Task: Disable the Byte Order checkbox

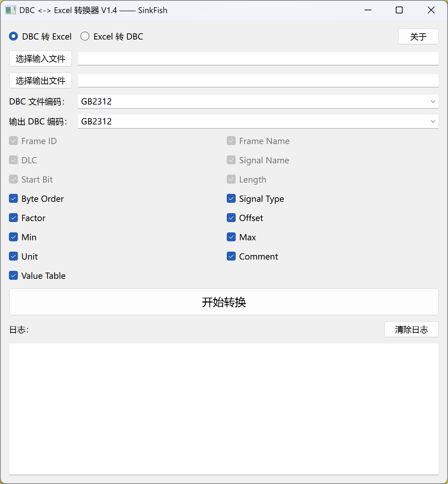Action: 13,198
